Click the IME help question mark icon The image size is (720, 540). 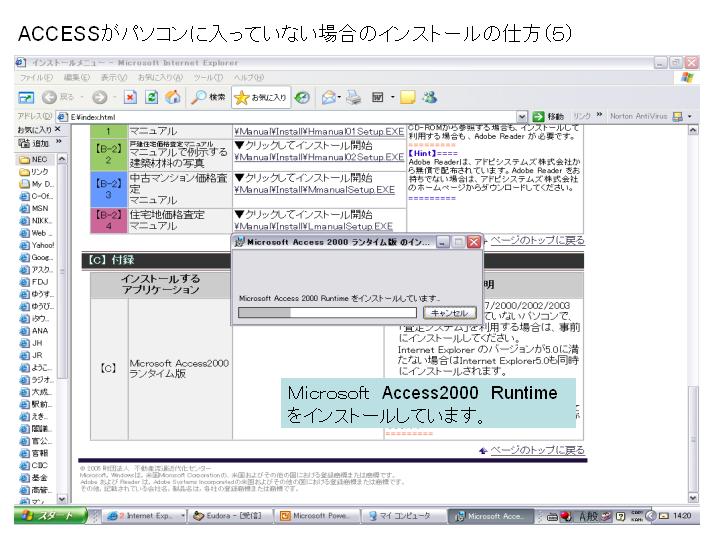pyautogui.click(x=620, y=517)
